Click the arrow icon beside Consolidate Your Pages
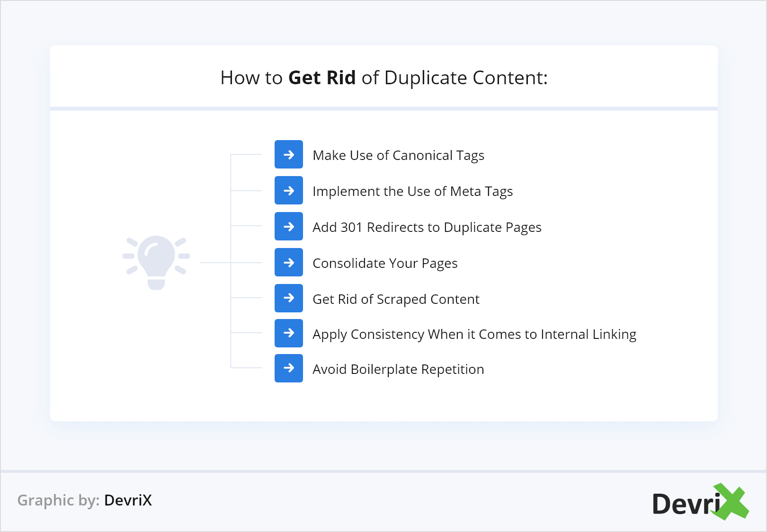This screenshot has width=767, height=532. point(289,262)
